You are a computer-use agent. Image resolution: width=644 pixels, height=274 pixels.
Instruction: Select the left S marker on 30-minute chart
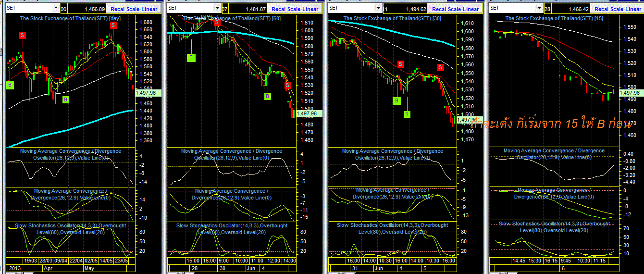point(400,64)
